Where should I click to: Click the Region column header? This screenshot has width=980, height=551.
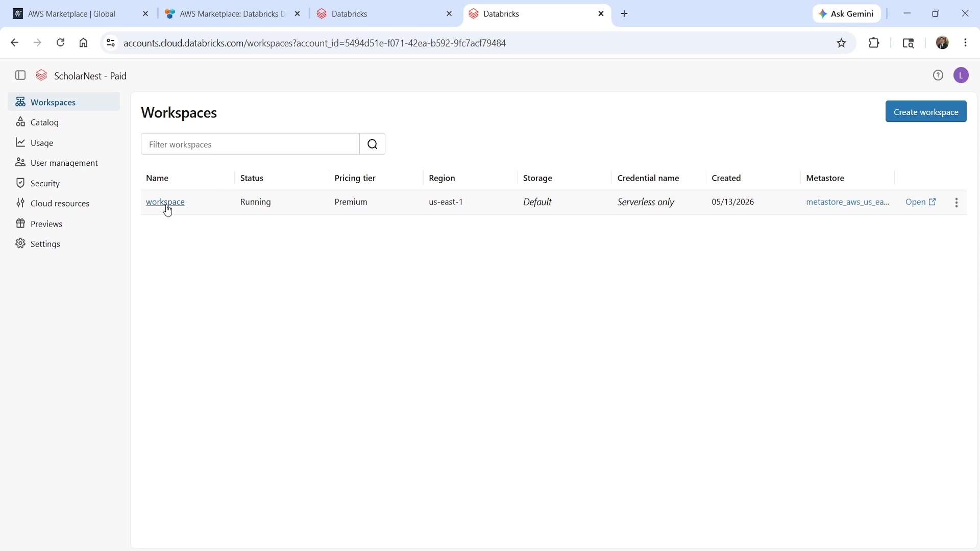442,178
